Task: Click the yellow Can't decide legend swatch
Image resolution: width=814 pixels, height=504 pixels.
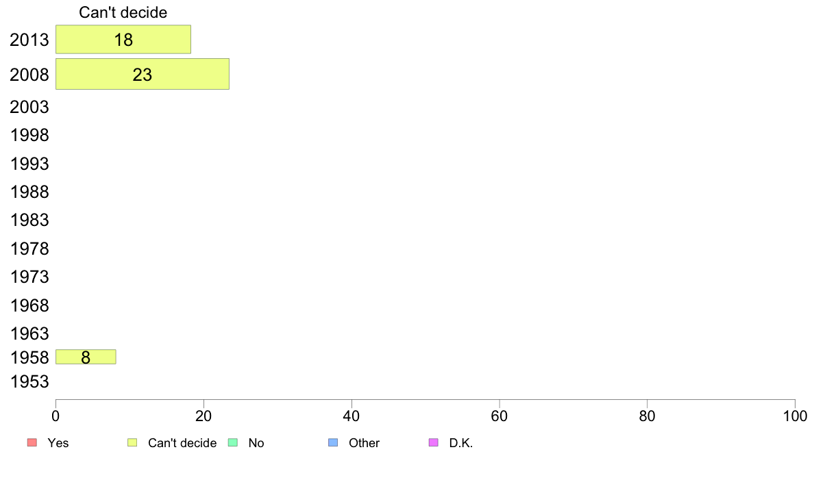Action: [x=133, y=443]
